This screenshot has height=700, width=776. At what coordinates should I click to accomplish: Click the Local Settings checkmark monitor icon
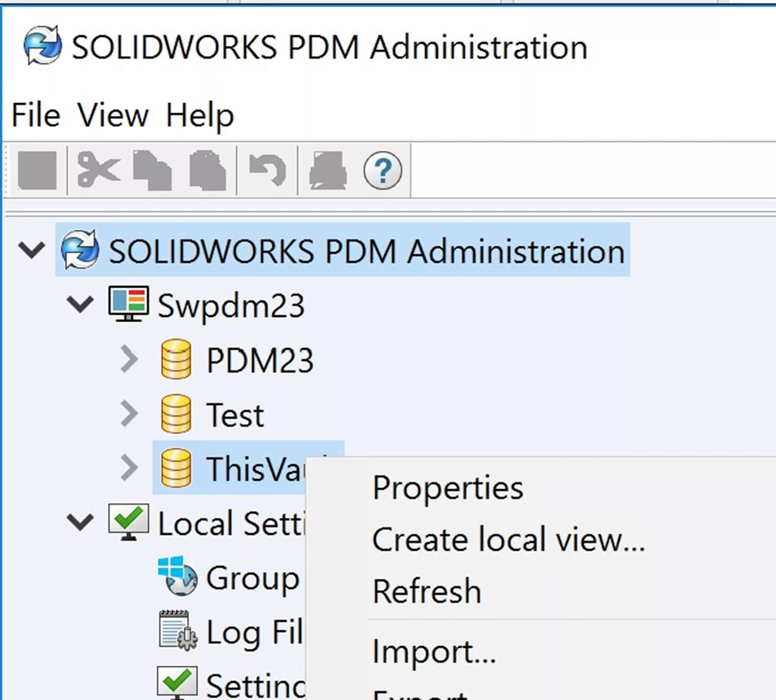128,522
